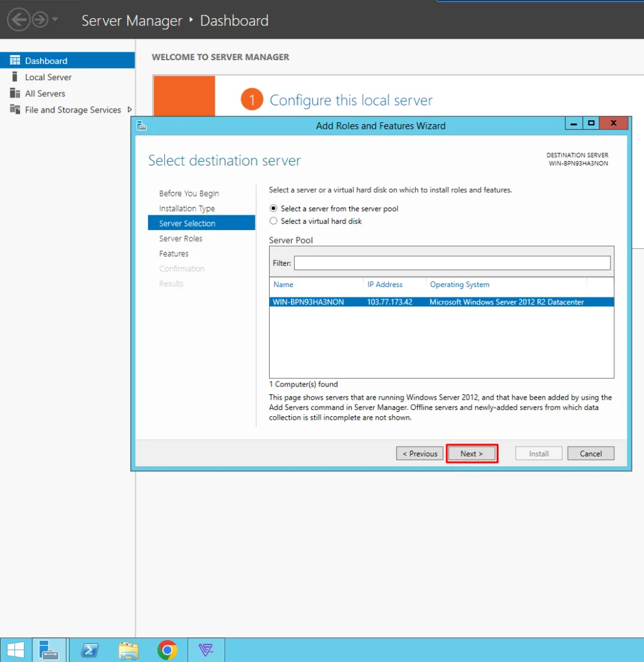Image resolution: width=644 pixels, height=662 pixels.
Task: Open Dashboard in the left sidebar
Action: click(67, 60)
